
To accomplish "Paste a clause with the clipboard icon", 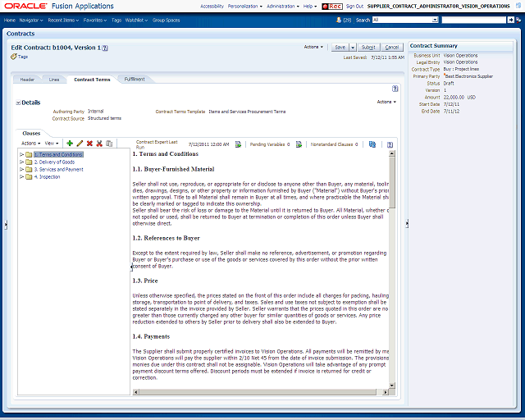I will [x=109, y=144].
